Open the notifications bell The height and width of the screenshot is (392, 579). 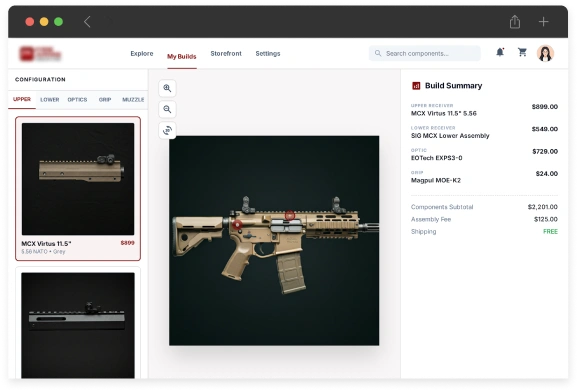click(500, 52)
